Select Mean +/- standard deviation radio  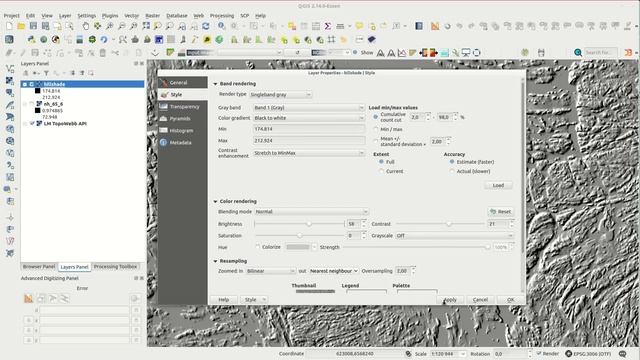point(376,141)
